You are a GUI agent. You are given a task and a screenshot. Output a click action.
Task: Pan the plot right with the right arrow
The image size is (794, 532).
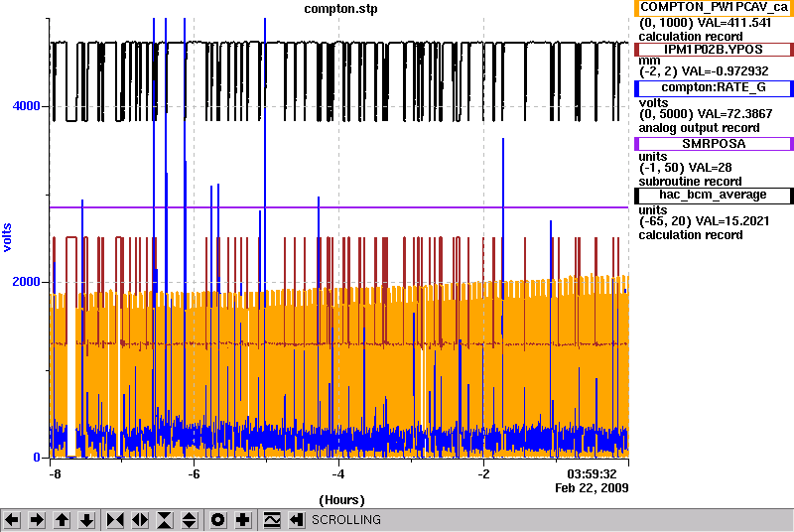click(37, 520)
